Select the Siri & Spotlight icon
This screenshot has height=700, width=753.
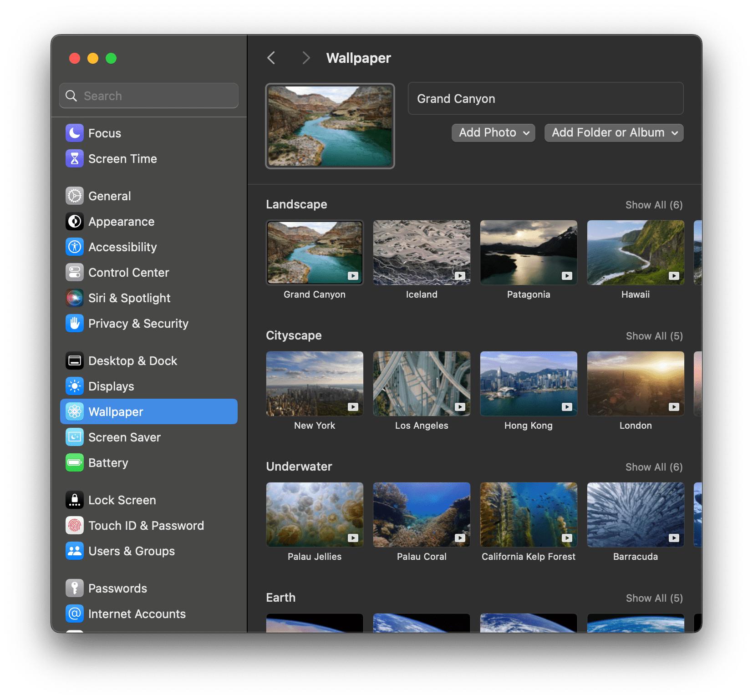[74, 298]
